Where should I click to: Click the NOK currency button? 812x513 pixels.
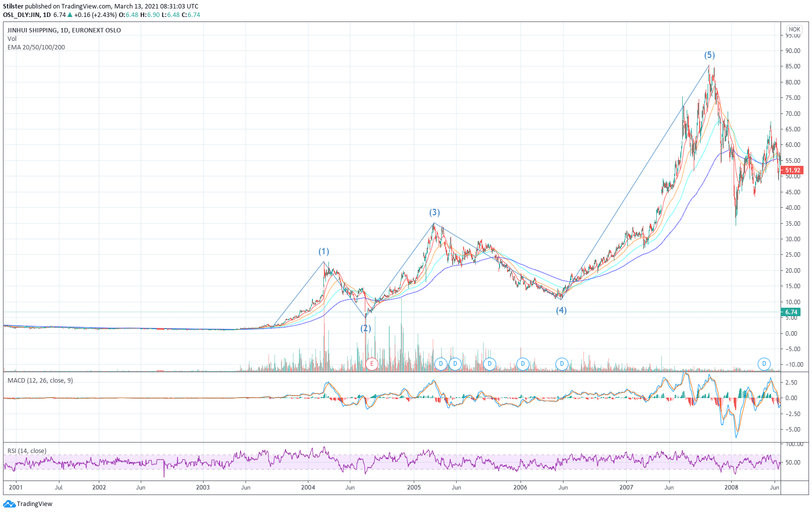click(x=795, y=29)
